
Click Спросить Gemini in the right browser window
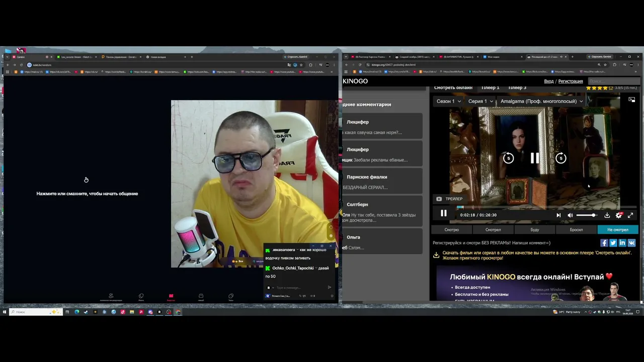tap(601, 57)
